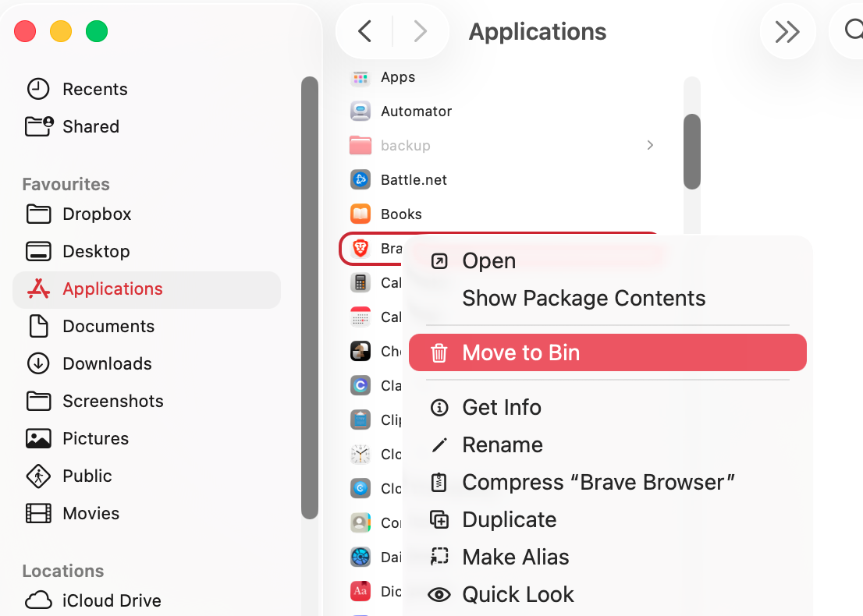Click the Downloads arrow icon

click(x=38, y=363)
